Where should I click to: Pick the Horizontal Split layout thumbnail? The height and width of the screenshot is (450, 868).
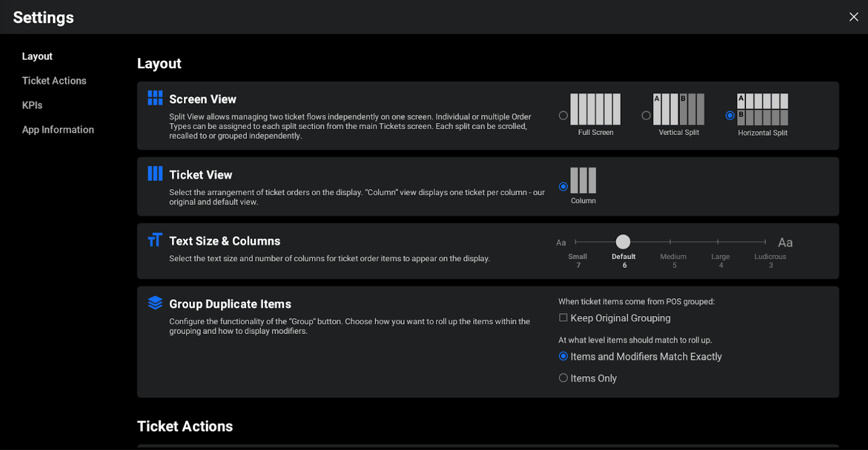coord(762,109)
